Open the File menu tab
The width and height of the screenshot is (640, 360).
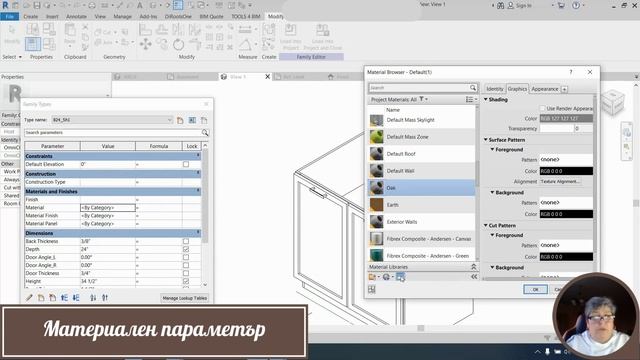pyautogui.click(x=9, y=16)
